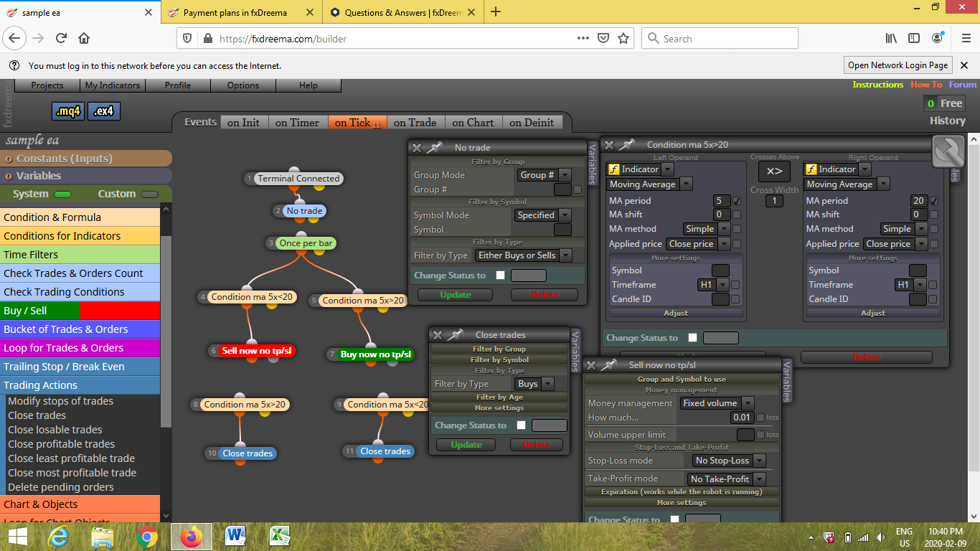This screenshot has width=980, height=551.
Task: Open left operand Applied price dropdown
Action: pos(697,244)
